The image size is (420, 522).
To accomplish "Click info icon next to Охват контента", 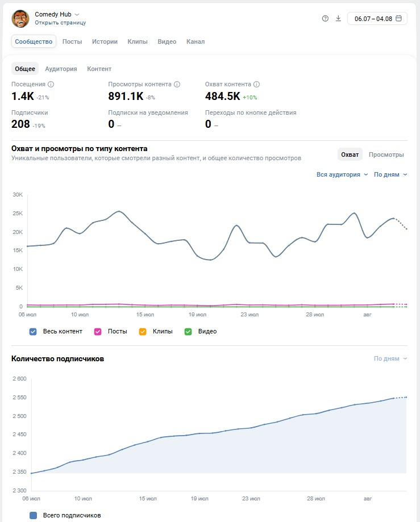I will (256, 84).
